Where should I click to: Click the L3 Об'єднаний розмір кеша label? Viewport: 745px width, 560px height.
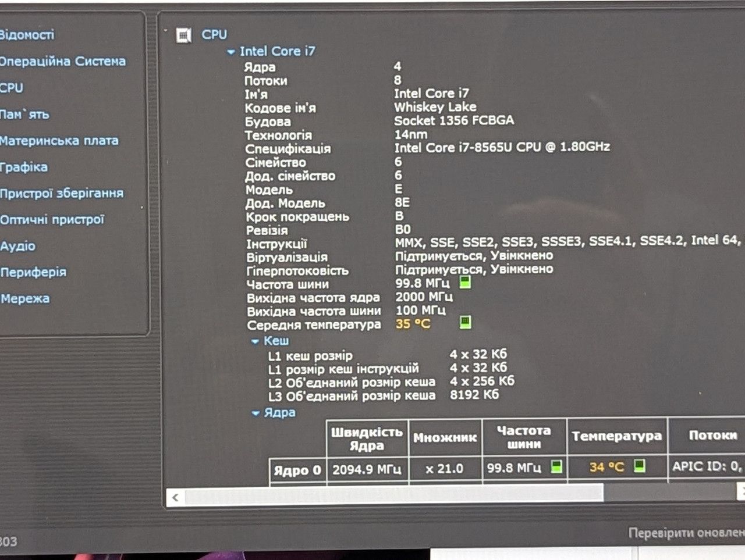352,396
